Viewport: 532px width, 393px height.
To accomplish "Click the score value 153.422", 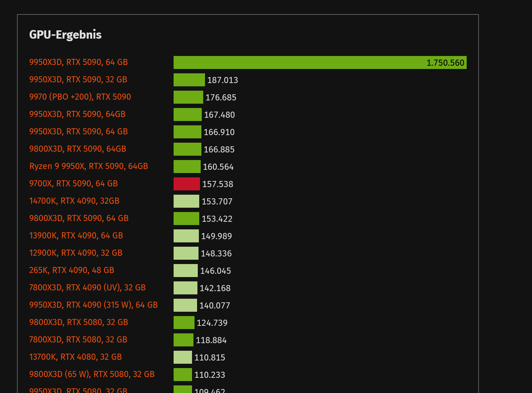I will click(x=217, y=219).
